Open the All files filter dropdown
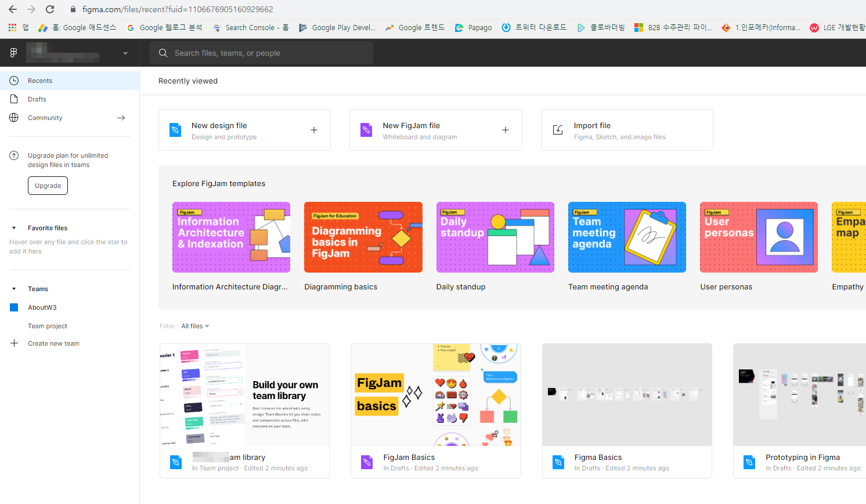The image size is (866, 504). pos(195,326)
